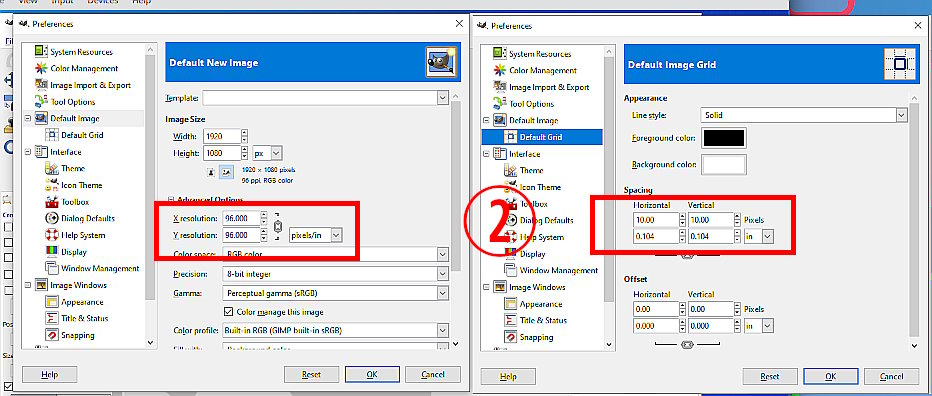
Task: Choose landscape orientation button
Action: (x=226, y=172)
